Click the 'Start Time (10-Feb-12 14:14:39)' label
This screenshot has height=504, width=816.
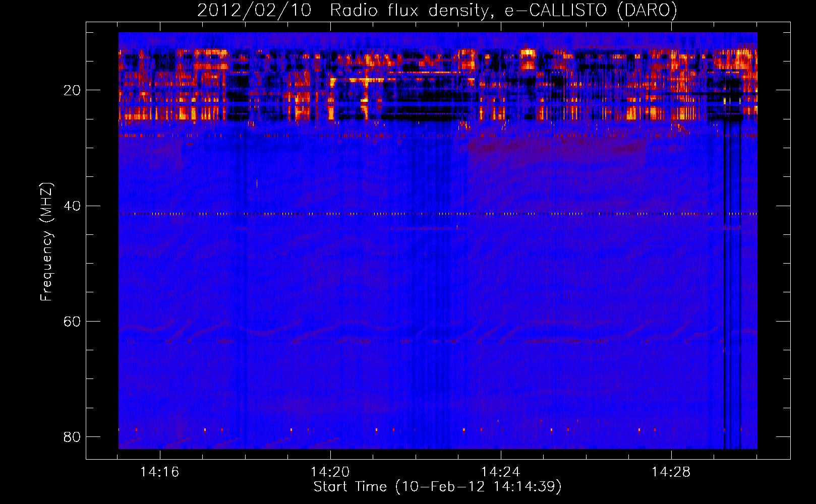click(x=437, y=487)
